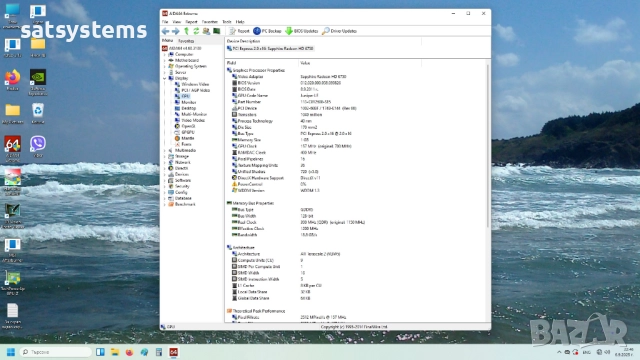Open the AIDA64 desktop shortcut icon
The height and width of the screenshot is (360, 640).
coord(12,149)
